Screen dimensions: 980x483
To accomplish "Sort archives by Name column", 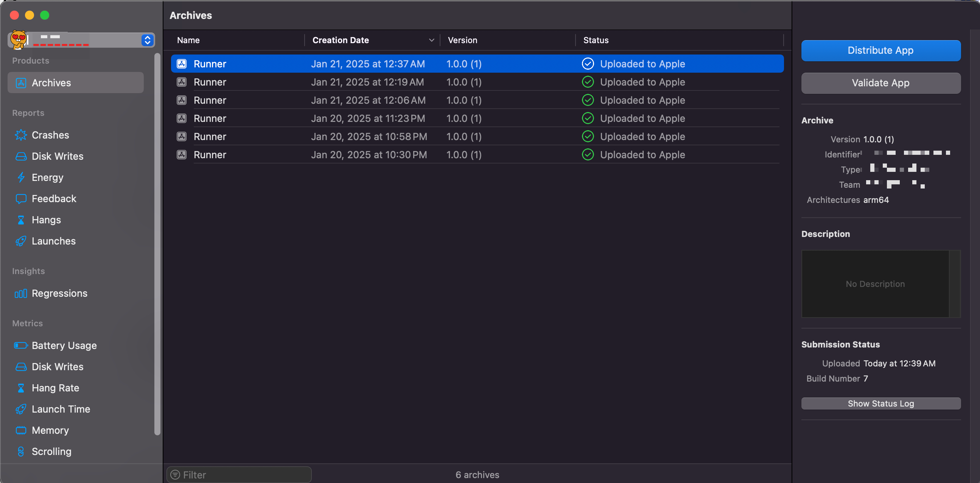I will 188,40.
